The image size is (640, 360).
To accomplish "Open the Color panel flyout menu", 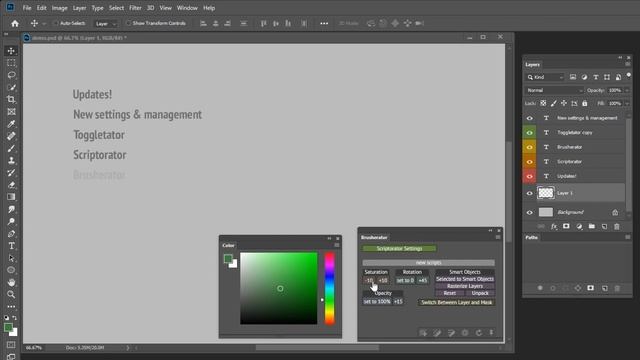I will point(337,245).
